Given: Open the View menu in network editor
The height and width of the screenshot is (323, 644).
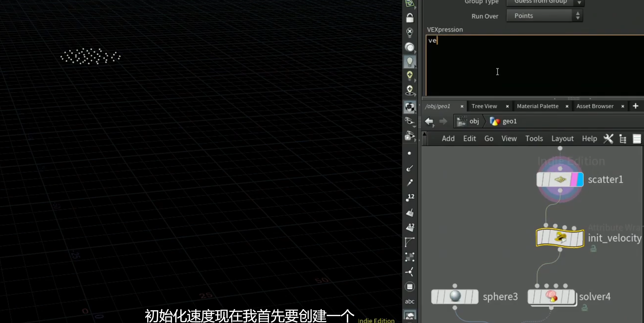Looking at the screenshot, I should click(x=509, y=139).
